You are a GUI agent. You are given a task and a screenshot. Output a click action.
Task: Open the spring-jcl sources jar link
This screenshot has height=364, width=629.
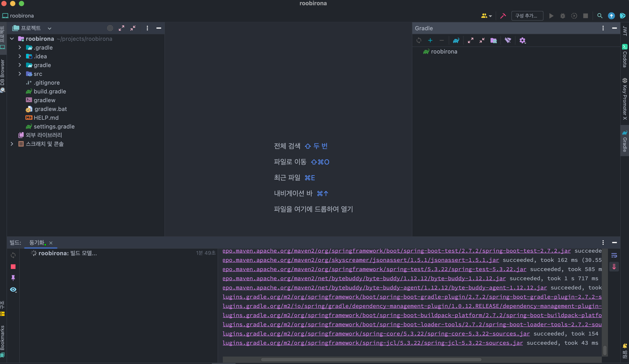tap(372, 343)
